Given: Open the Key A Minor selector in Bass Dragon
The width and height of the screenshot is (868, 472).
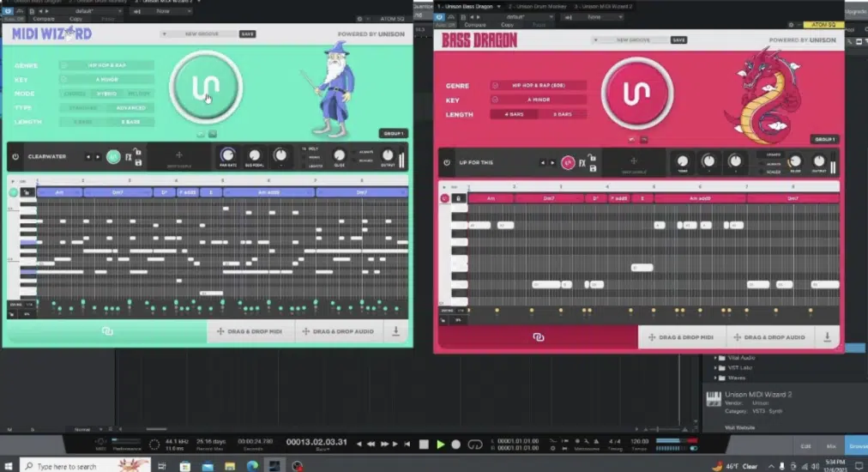Looking at the screenshot, I should tap(538, 100).
